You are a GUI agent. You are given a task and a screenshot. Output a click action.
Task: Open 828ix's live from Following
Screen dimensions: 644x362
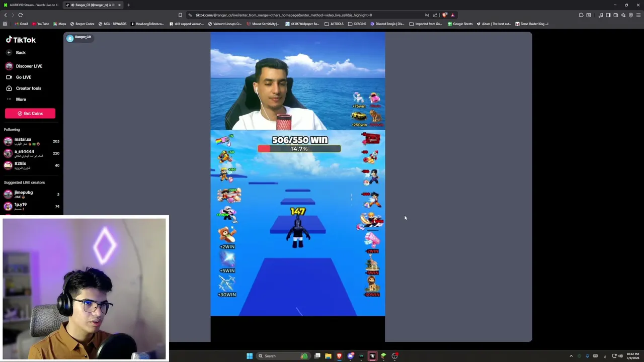(x=31, y=165)
